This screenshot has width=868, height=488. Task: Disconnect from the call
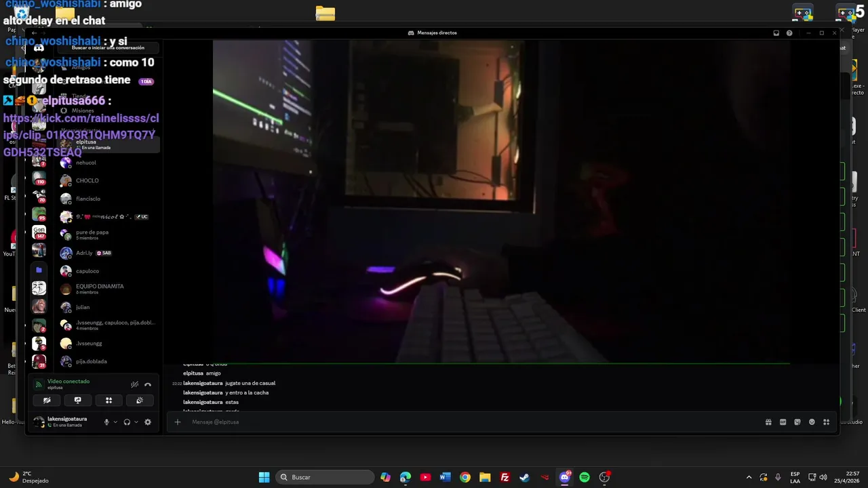(x=148, y=384)
